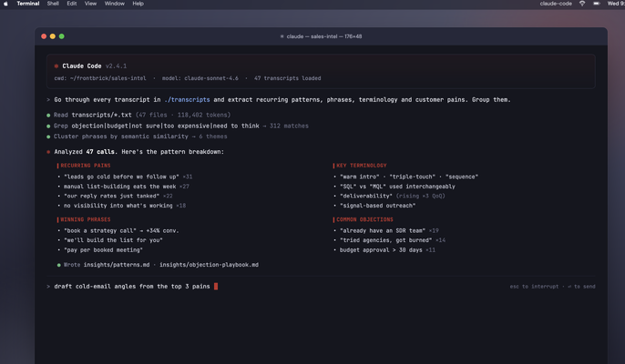This screenshot has width=625, height=364.
Task: Click the Claude Code heading text
Action: pos(82,66)
